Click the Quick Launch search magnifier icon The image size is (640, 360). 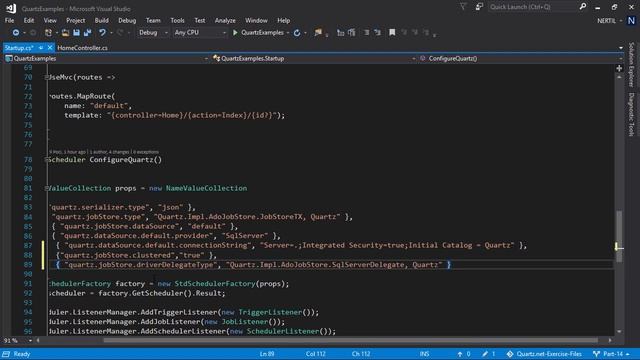coord(583,7)
